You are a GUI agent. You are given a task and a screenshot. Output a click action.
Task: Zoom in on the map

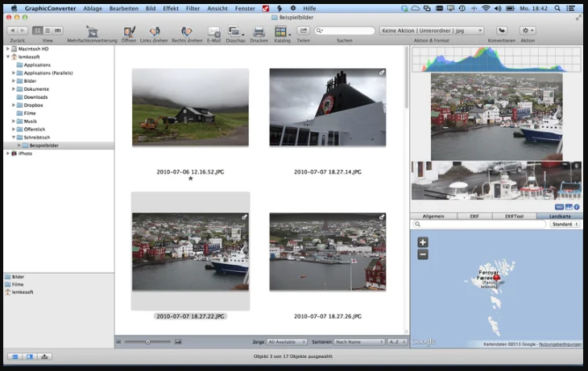[x=423, y=242]
